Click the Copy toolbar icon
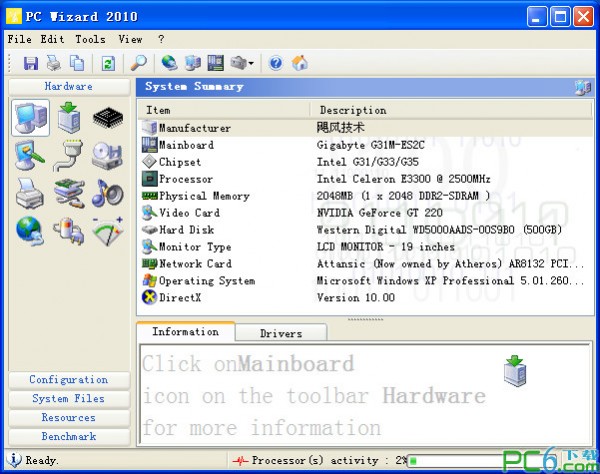Image resolution: width=600 pixels, height=474 pixels. pyautogui.click(x=77, y=63)
